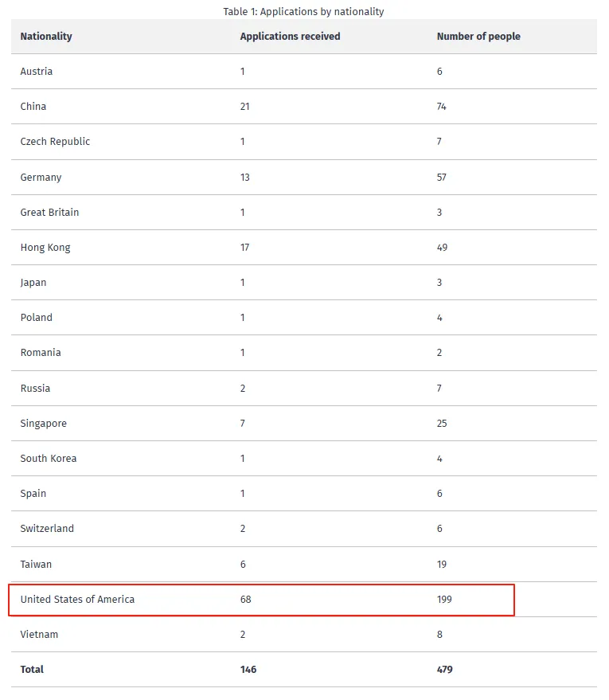
Task: Select Germany's number of people value 57
Action: point(442,178)
